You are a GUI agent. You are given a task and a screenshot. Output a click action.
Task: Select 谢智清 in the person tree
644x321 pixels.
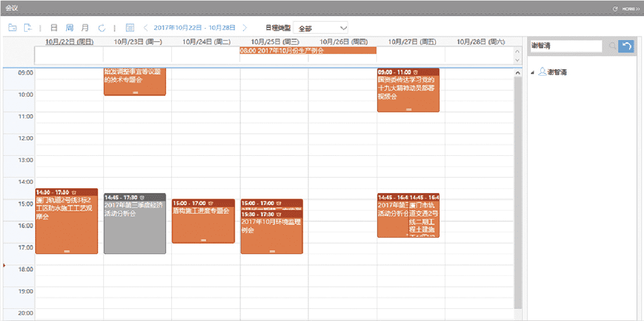point(556,72)
